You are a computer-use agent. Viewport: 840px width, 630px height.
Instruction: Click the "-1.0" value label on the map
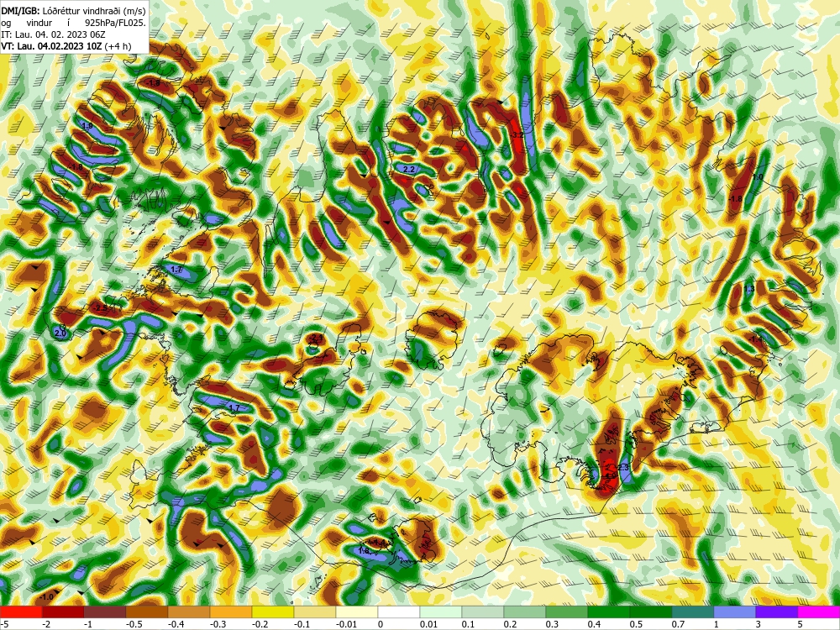(x=47, y=596)
